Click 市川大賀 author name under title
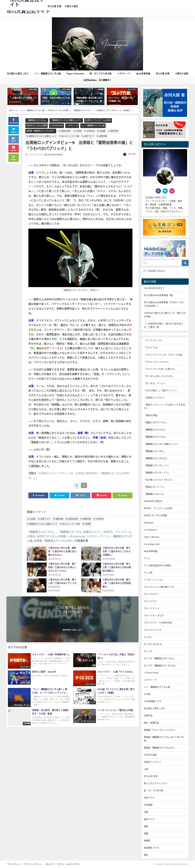The width and height of the screenshot is (195, 868). pyautogui.click(x=132, y=154)
